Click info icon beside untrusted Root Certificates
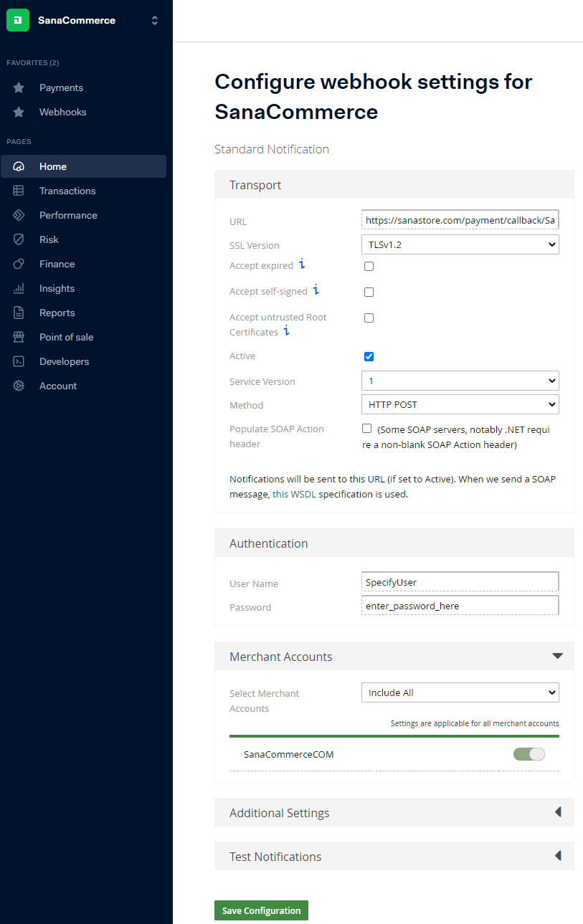This screenshot has width=583, height=924. pos(287,331)
